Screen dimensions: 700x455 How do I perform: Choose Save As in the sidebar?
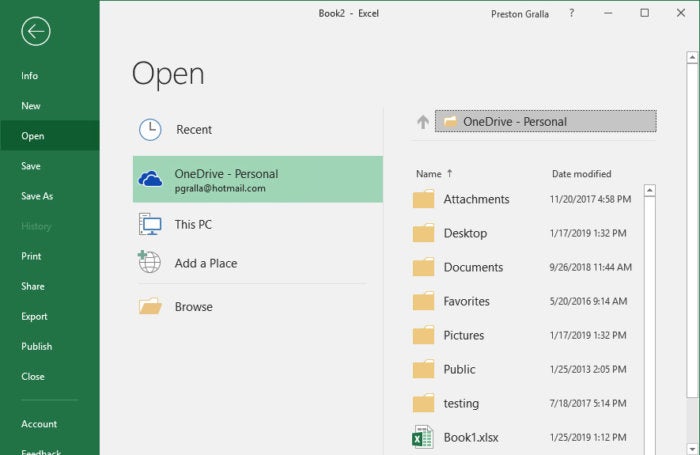pyautogui.click(x=37, y=196)
